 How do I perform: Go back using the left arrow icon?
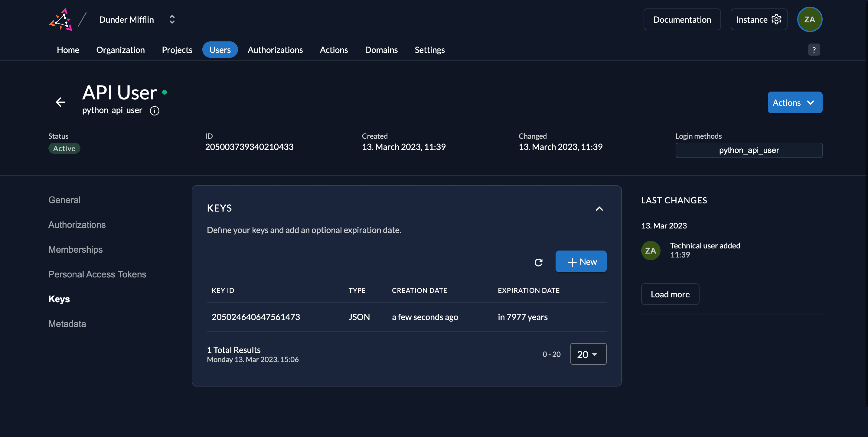pyautogui.click(x=60, y=102)
